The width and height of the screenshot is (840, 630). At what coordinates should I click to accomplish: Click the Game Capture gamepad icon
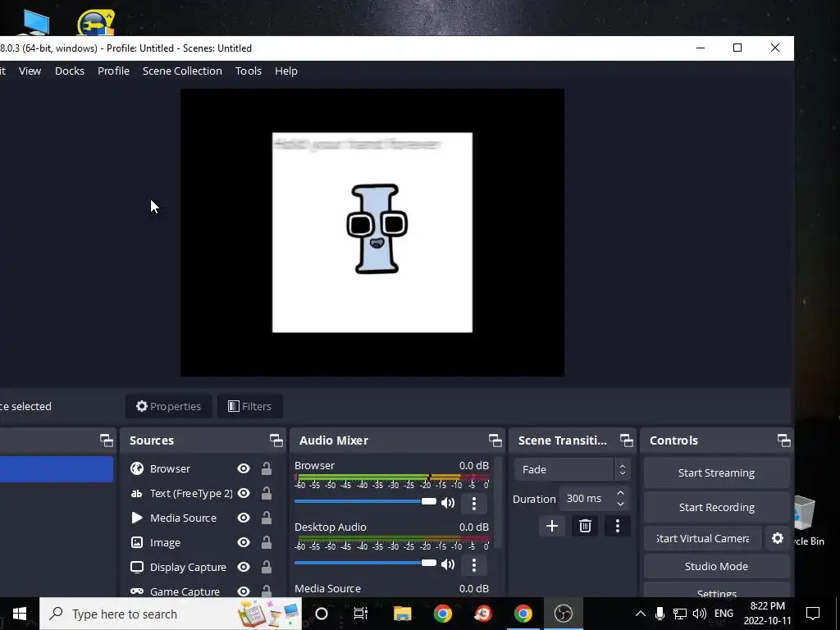[137, 591]
